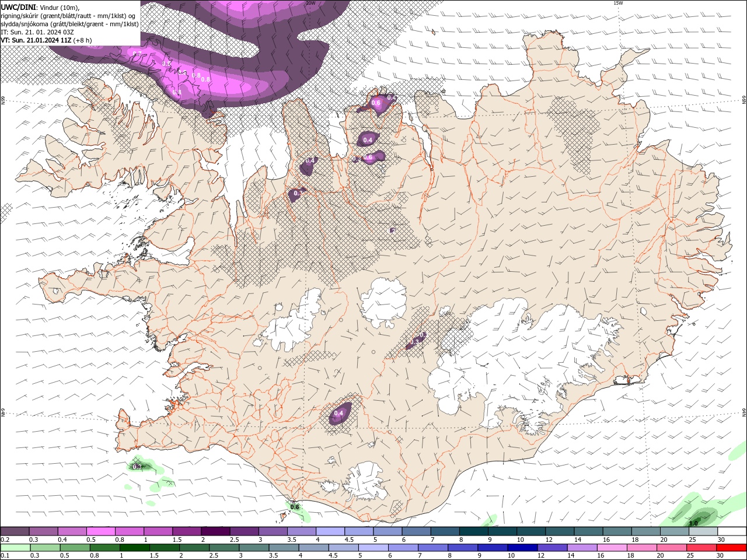Pick the bottom-row swatch between 1 and 1.5
747x560 pixels.
click(134, 548)
